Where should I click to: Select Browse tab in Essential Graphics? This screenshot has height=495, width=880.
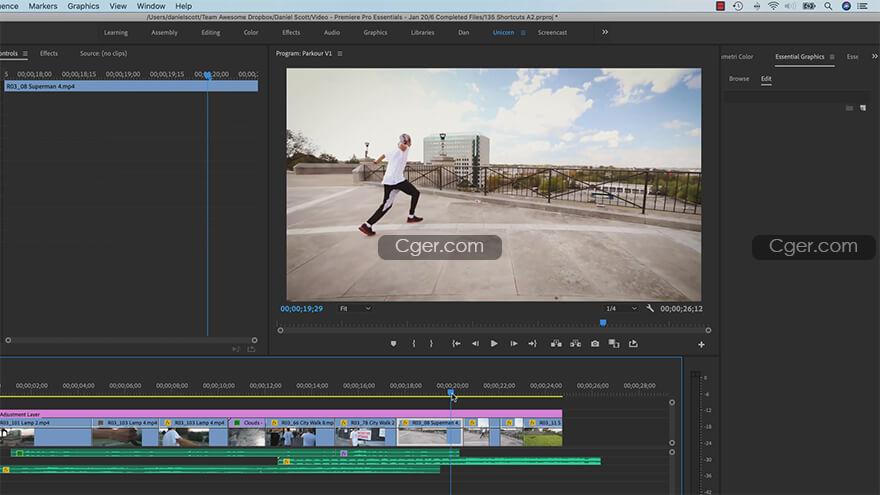[x=739, y=79]
